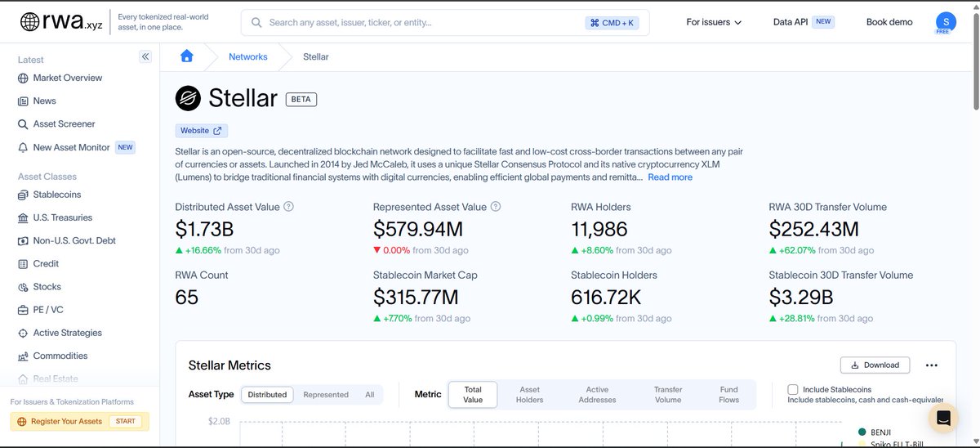Screen dimensions: 980x448
Task: Open Real Estate in sidebar
Action: pyautogui.click(x=56, y=379)
